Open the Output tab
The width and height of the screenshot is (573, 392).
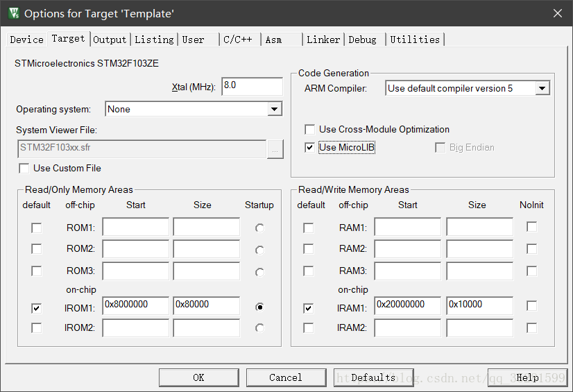110,40
